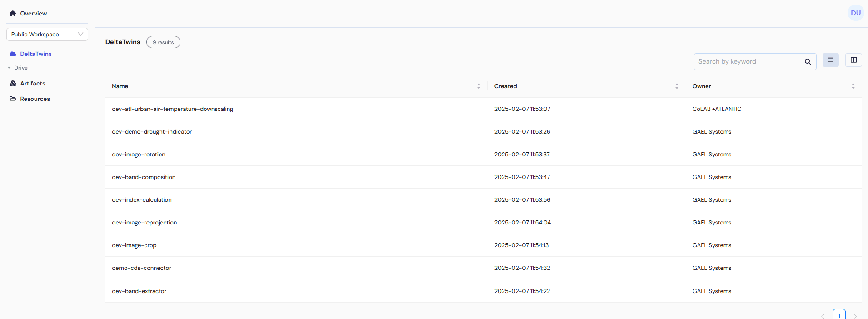Image resolution: width=868 pixels, height=319 pixels.
Task: Click the DeltaTwins cloud icon
Action: coord(13,54)
